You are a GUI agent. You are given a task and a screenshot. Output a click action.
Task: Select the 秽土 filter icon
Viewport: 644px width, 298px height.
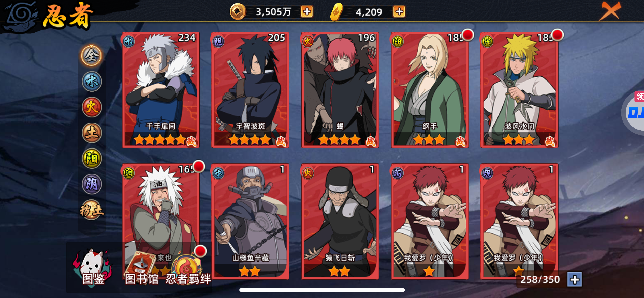[92, 210]
